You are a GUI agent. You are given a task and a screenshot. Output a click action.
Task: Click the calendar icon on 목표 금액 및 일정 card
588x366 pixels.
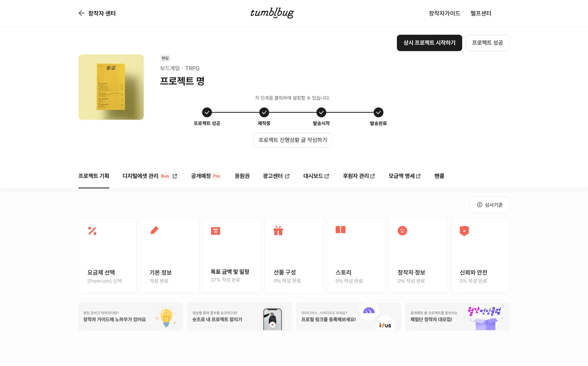tap(216, 231)
